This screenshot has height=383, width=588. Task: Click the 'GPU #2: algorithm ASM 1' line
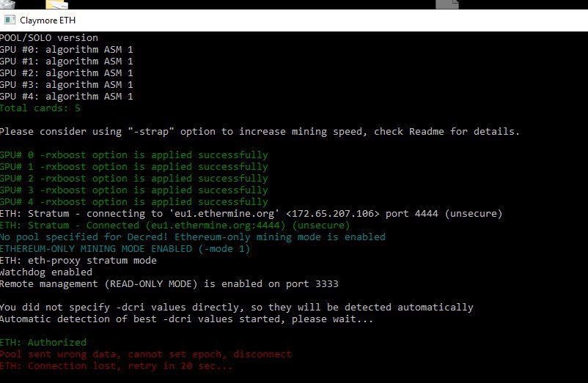tap(67, 72)
